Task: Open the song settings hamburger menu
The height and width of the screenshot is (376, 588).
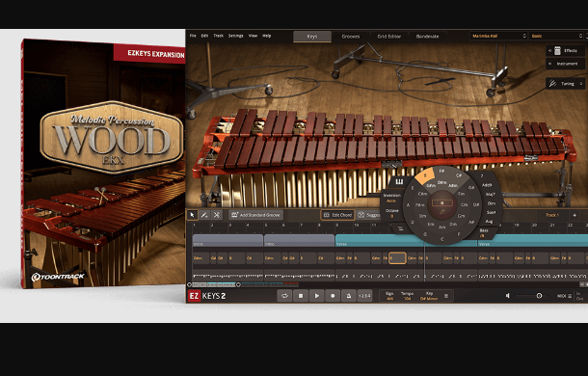Action: click(x=446, y=296)
